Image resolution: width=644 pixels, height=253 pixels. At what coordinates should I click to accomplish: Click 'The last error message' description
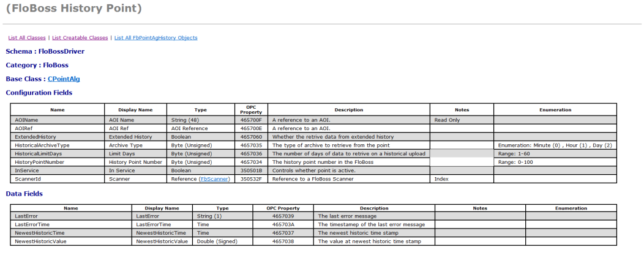pyautogui.click(x=374, y=216)
